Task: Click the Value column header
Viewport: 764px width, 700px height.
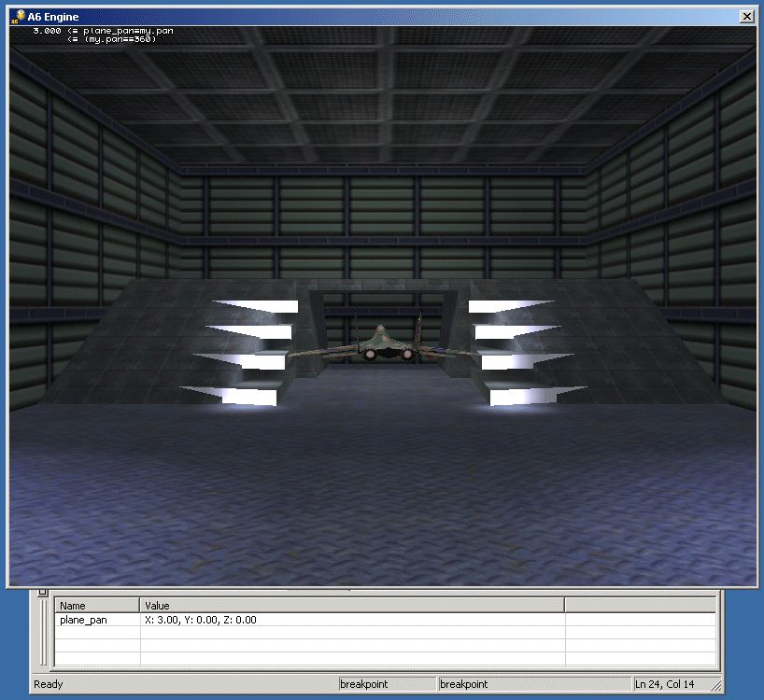Action: point(351,606)
